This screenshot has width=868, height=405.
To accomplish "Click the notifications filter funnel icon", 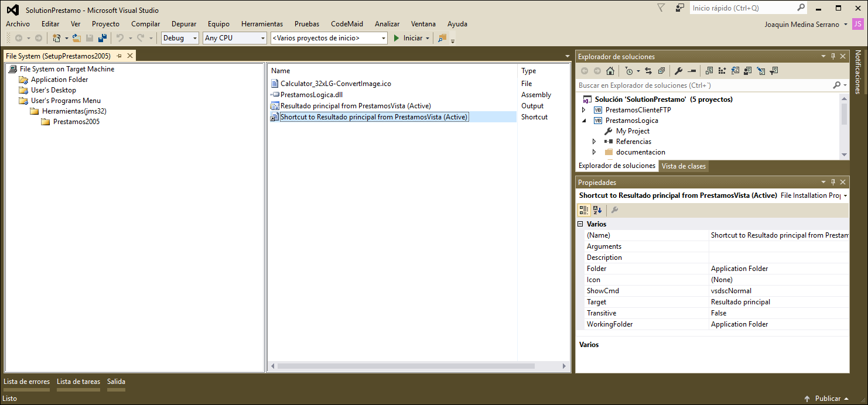I will tap(661, 8).
